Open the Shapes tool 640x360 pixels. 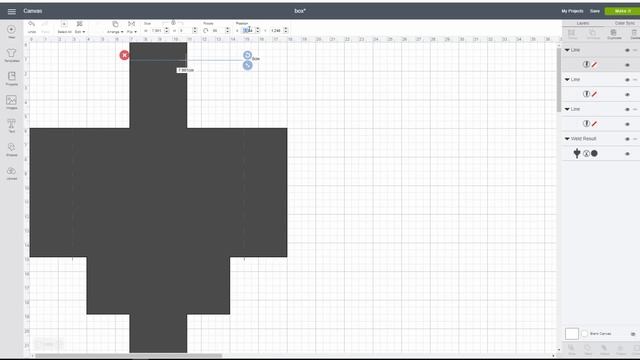pyautogui.click(x=11, y=149)
